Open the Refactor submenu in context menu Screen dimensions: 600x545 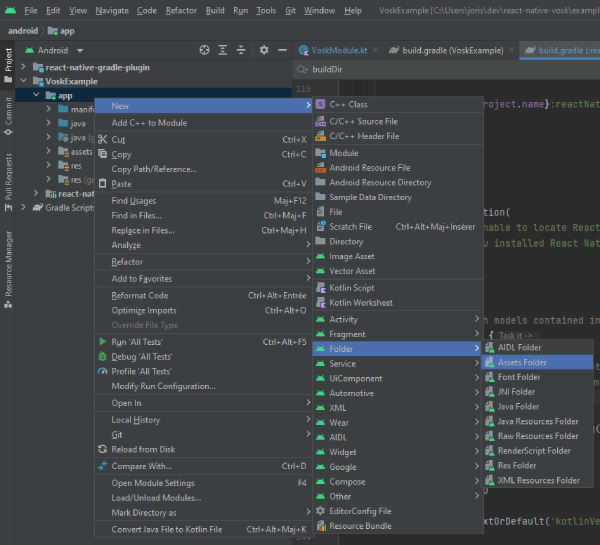tap(203, 262)
